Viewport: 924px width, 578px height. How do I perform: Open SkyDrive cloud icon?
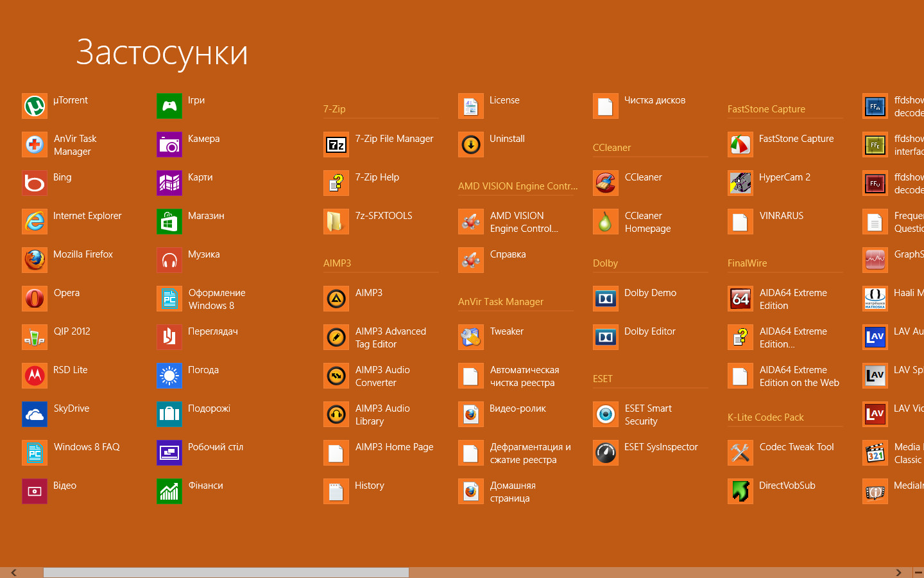pyautogui.click(x=35, y=414)
